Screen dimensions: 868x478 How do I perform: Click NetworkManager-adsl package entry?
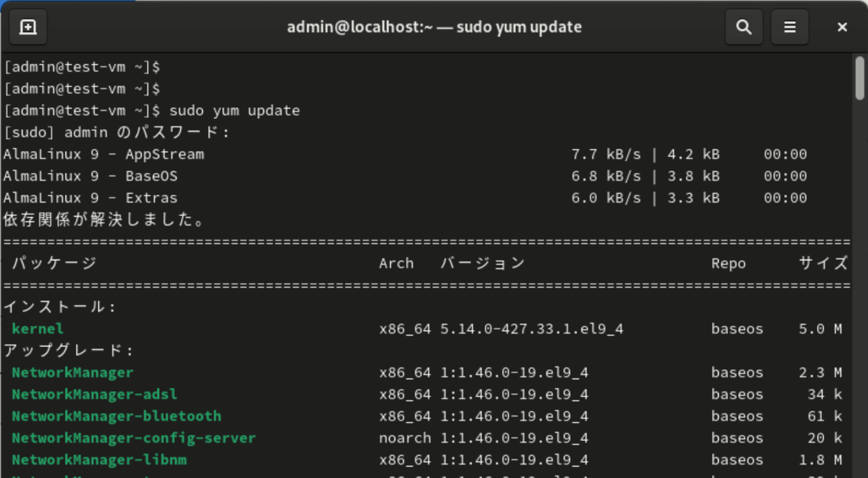[x=95, y=394]
